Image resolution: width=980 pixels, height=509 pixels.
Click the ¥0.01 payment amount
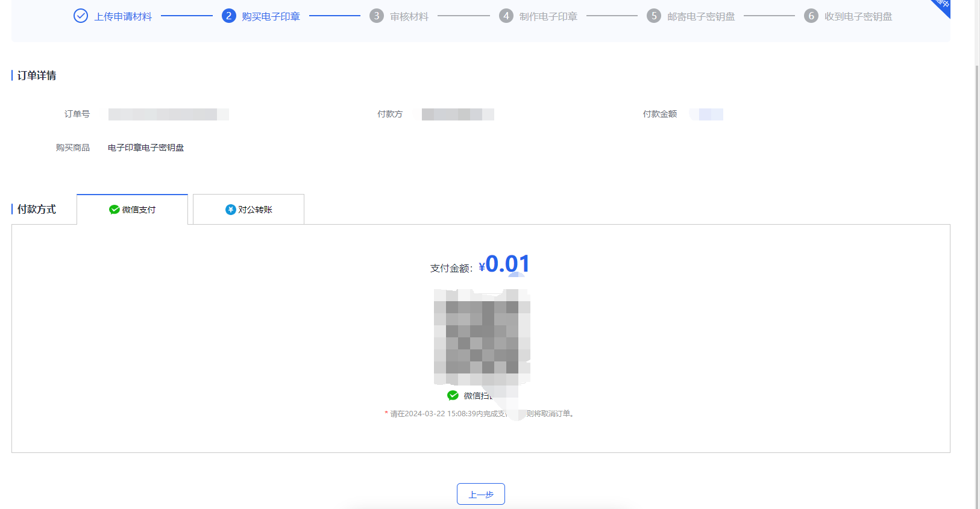click(x=504, y=264)
